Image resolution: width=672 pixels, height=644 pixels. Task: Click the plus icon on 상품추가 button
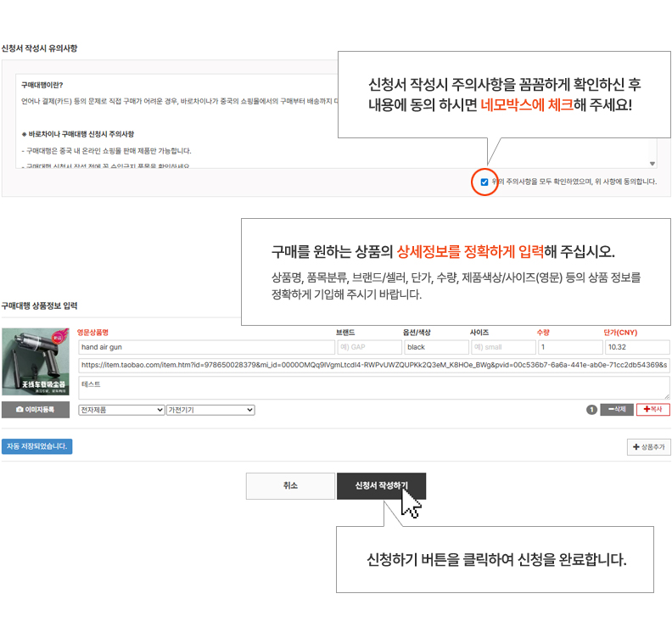point(636,447)
